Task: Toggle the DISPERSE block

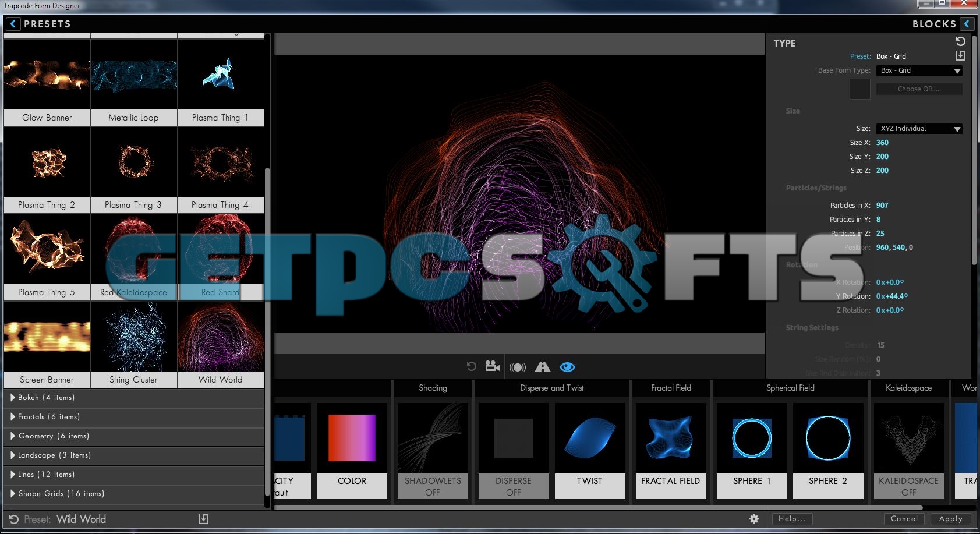Action: coord(514,451)
